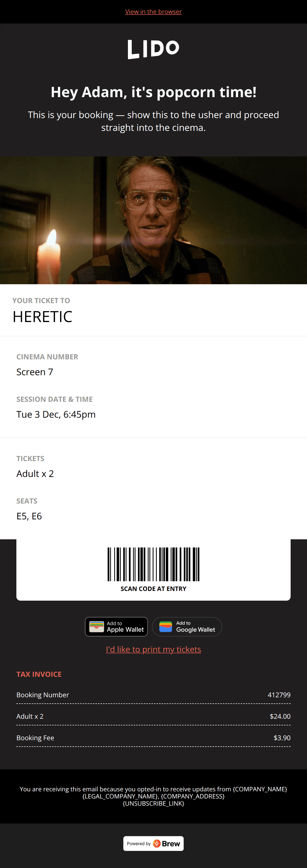The image size is (307, 868).
Task: Click the popcorn time greeting headline
Action: point(153,92)
